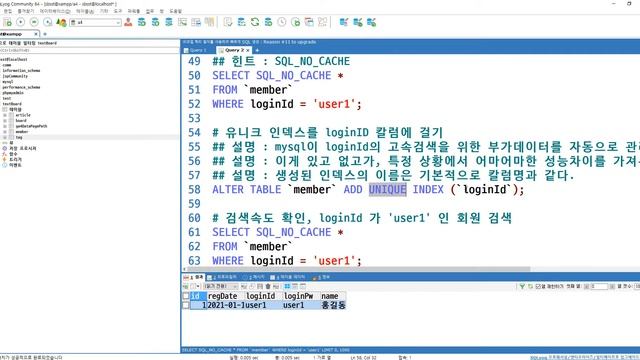Image resolution: width=640 pixels, height=360 pixels.
Task: Click the highlighted UNIQUE keyword on line 58
Action: [x=387, y=189]
